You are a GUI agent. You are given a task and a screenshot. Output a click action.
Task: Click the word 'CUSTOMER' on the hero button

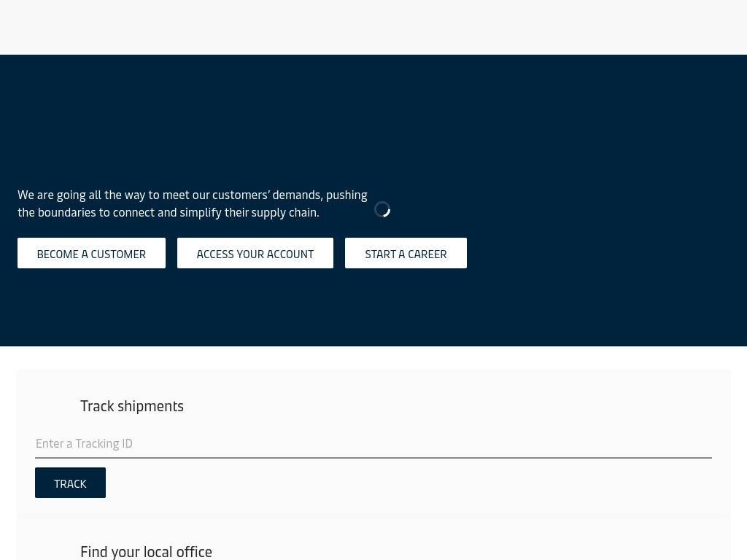118,254
